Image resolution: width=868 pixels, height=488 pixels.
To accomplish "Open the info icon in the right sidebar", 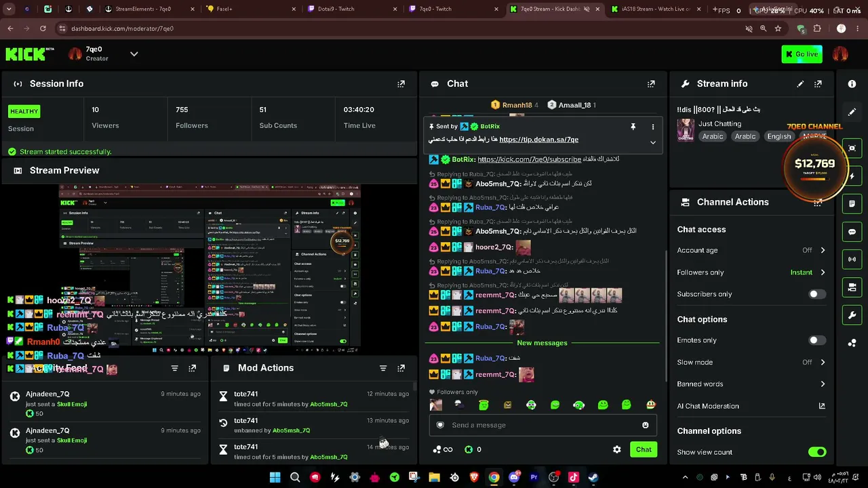I will [852, 84].
